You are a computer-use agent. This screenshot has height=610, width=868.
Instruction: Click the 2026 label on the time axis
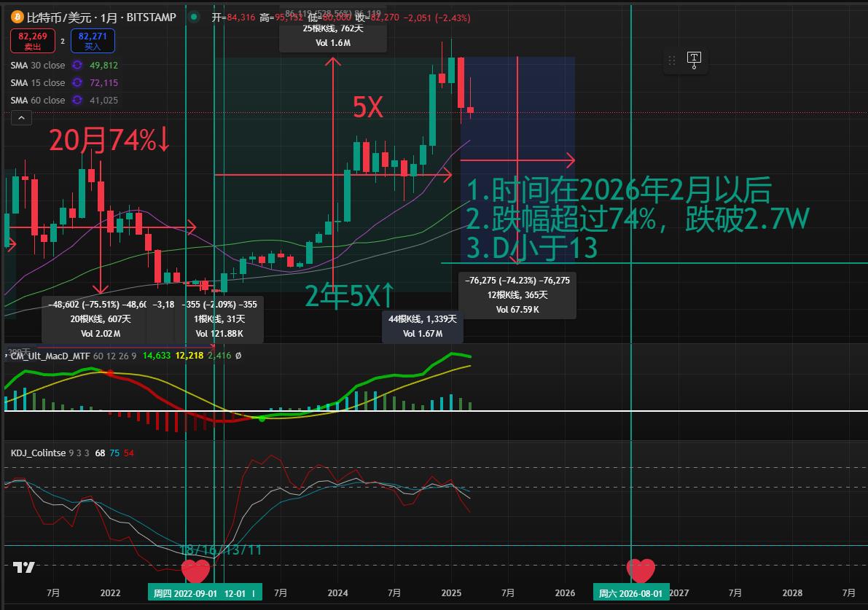pos(566,593)
